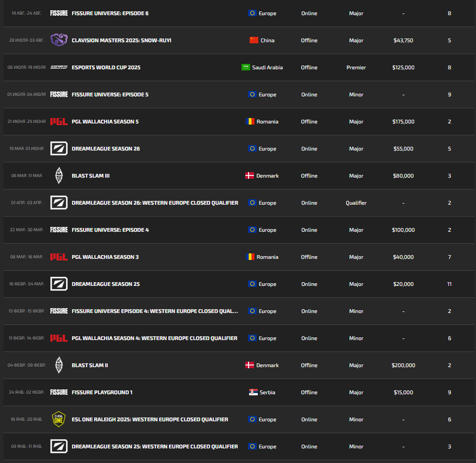Click the China flag icon
476x463 pixels.
(x=254, y=40)
